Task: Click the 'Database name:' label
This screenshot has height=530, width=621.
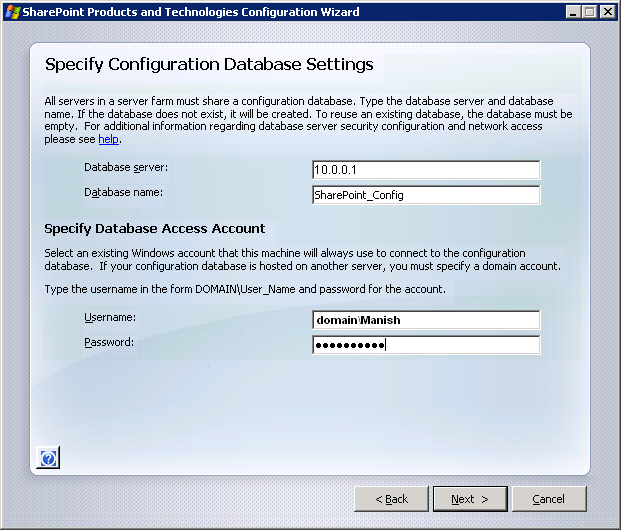Action: pyautogui.click(x=123, y=193)
